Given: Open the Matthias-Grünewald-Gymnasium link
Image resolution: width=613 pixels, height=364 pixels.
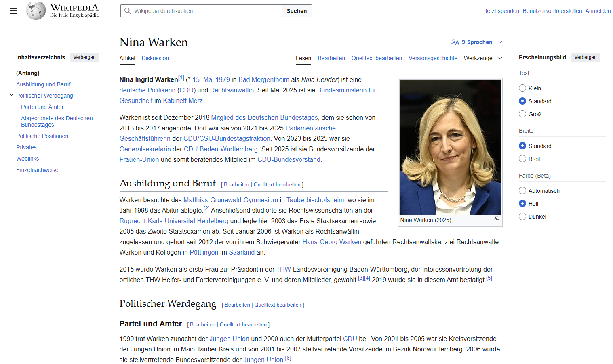Looking at the screenshot, I should pos(231,200).
